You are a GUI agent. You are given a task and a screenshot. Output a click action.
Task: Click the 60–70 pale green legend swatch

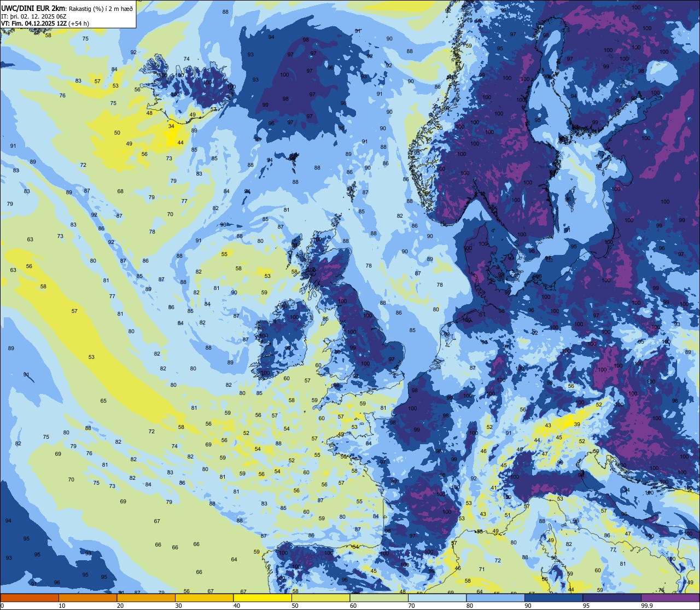click(x=379, y=597)
